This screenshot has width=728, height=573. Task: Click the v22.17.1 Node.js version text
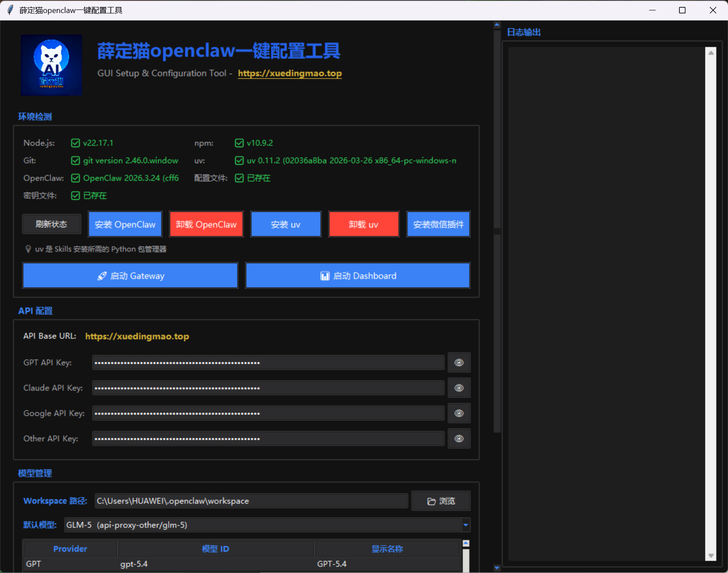pos(98,143)
